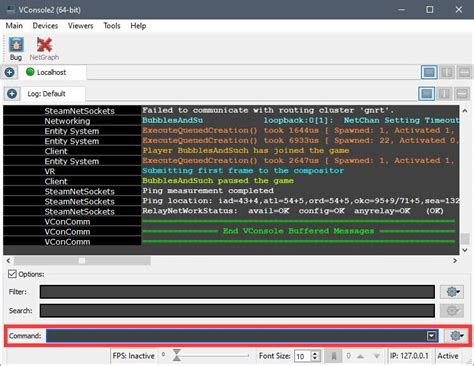This screenshot has width=474, height=366.
Task: Click the Bug report toolbar icon
Action: pos(16,49)
